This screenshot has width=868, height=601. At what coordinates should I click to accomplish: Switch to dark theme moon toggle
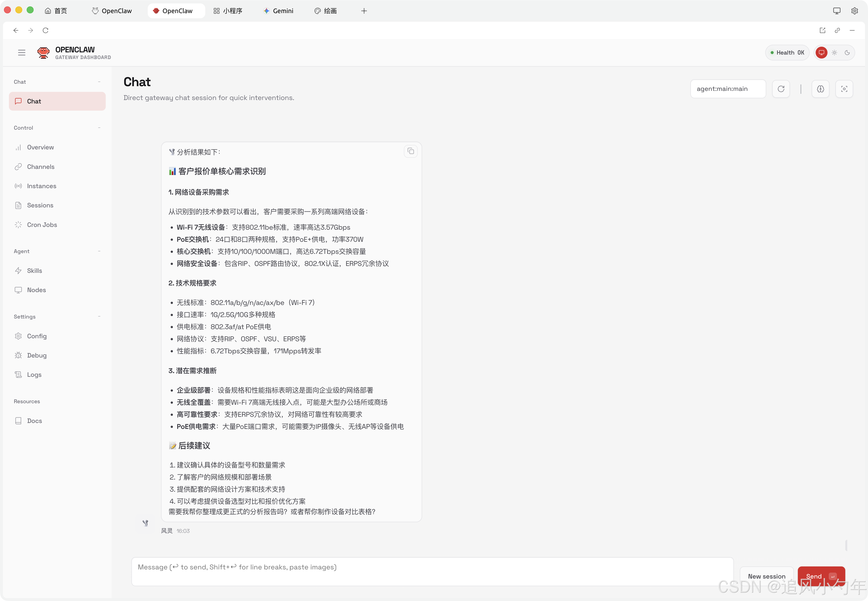point(847,53)
